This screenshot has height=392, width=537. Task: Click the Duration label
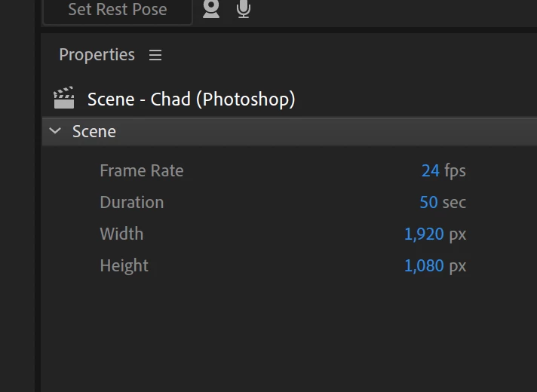click(x=131, y=202)
